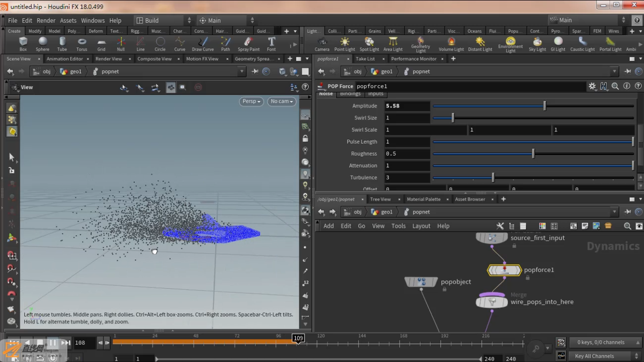Screen dimensions: 644x362
Task: Open the Build desktop dropdown
Action: (164, 20)
